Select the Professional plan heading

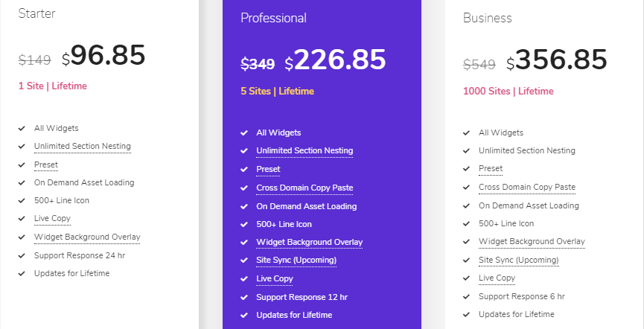point(273,18)
